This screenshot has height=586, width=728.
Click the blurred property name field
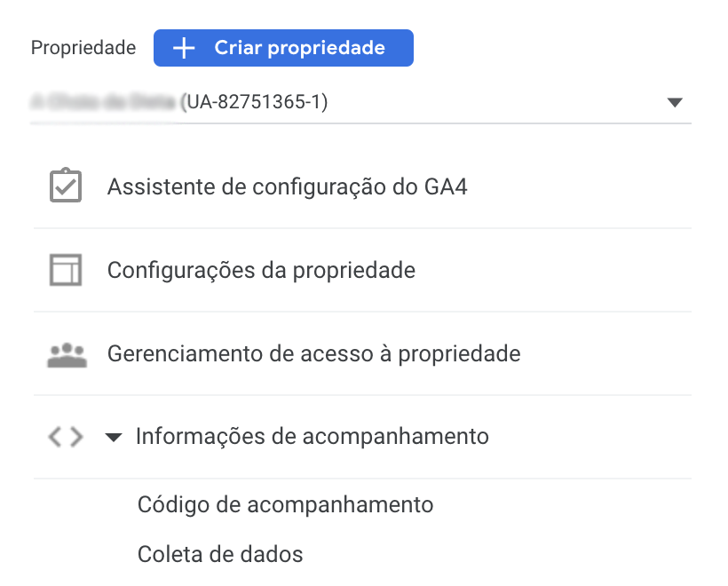[x=103, y=103]
